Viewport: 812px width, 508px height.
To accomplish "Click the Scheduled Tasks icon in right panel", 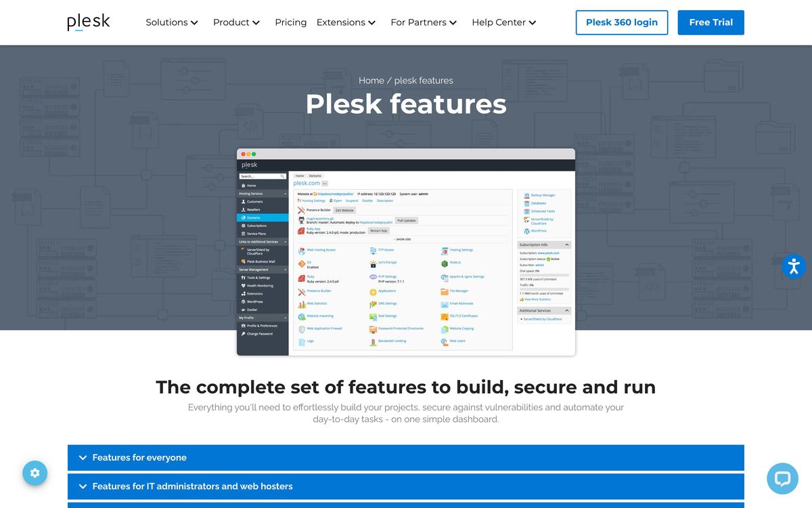I will (526, 211).
